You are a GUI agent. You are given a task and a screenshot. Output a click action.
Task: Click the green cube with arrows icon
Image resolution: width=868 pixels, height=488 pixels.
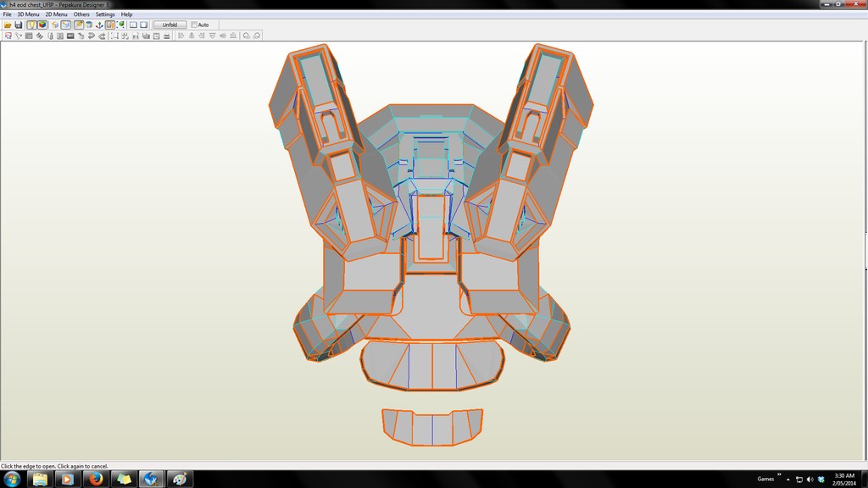coord(120,25)
